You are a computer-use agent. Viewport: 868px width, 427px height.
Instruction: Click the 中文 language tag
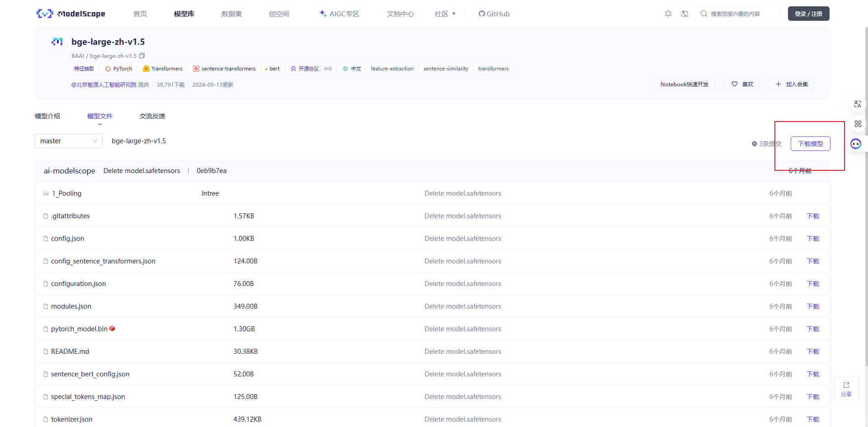(352, 69)
